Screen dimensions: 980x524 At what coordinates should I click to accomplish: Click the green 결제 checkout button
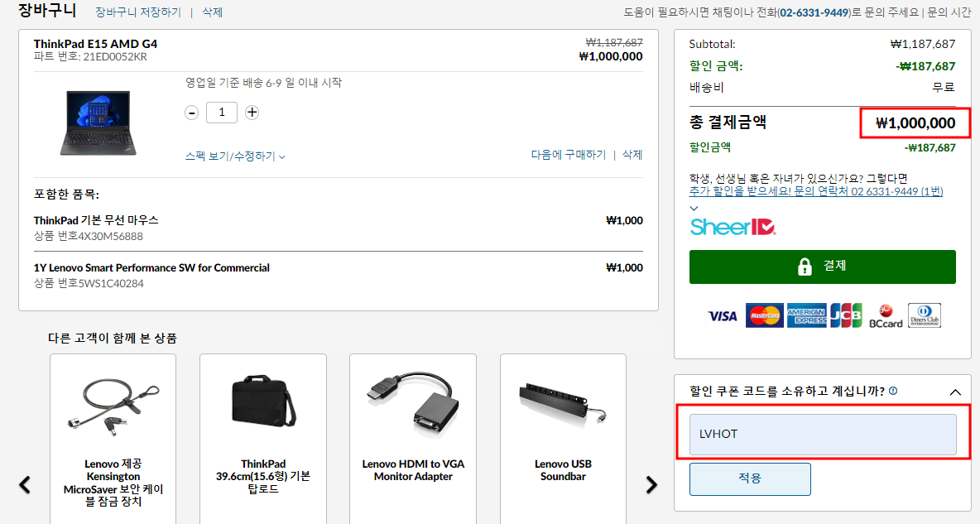coord(823,267)
